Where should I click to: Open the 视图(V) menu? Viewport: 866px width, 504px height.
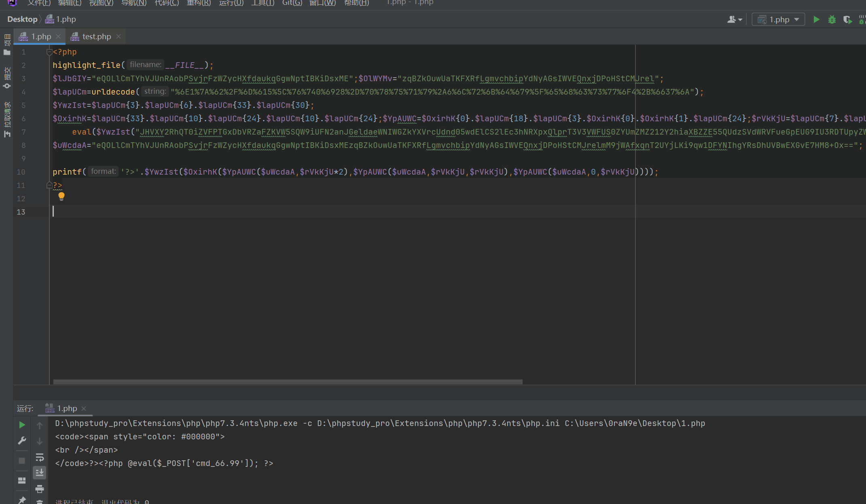(x=101, y=3)
